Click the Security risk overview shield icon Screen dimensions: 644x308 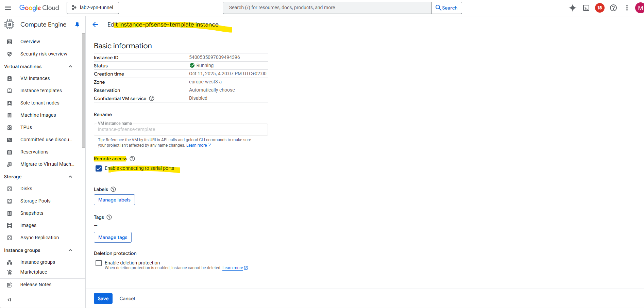(10, 54)
